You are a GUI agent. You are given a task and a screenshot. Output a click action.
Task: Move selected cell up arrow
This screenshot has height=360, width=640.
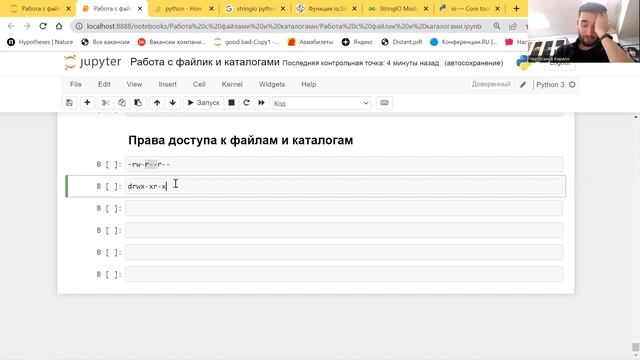point(157,103)
